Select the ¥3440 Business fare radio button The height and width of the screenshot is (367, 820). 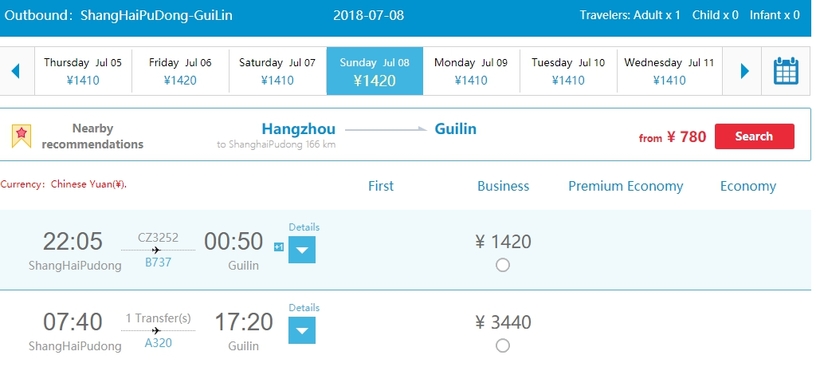point(503,346)
